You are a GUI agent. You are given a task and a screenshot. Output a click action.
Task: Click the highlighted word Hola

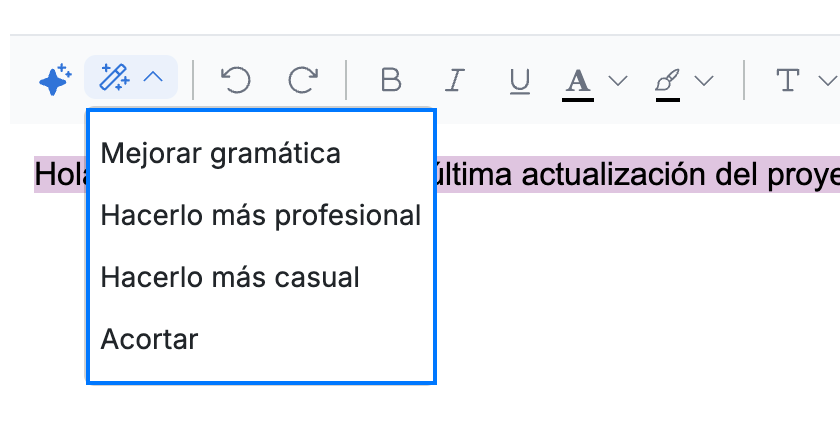pyautogui.click(x=61, y=175)
